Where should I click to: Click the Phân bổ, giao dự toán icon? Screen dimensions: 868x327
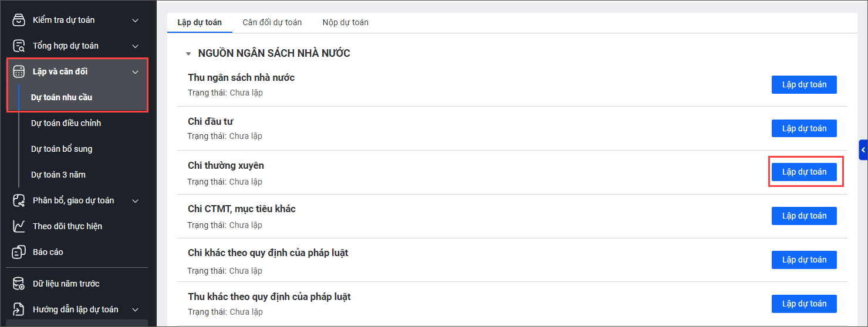[x=19, y=200]
